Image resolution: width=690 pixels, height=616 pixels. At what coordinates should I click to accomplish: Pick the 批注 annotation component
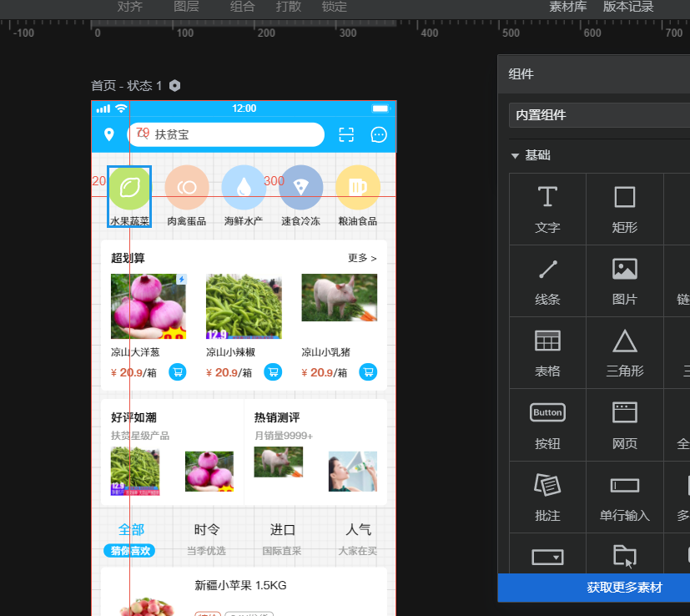pos(547,497)
